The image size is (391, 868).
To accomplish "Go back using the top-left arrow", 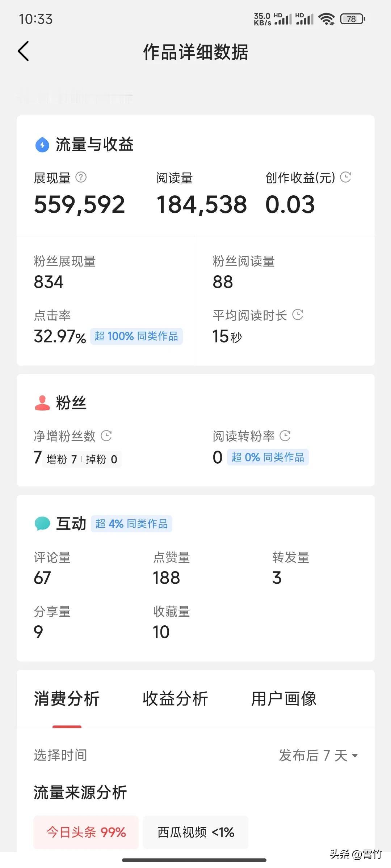I will pyautogui.click(x=24, y=51).
